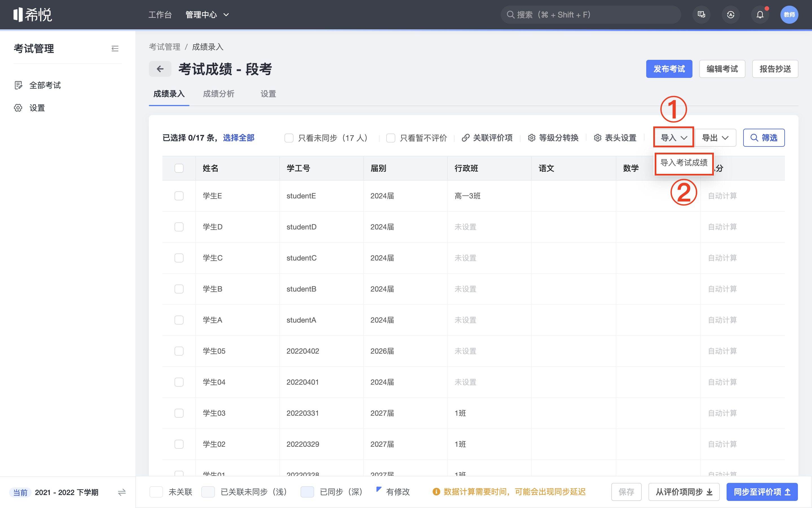Viewport: 812px width, 508px height.
Task: Switch to the 成绩录入 tab
Action: [169, 94]
